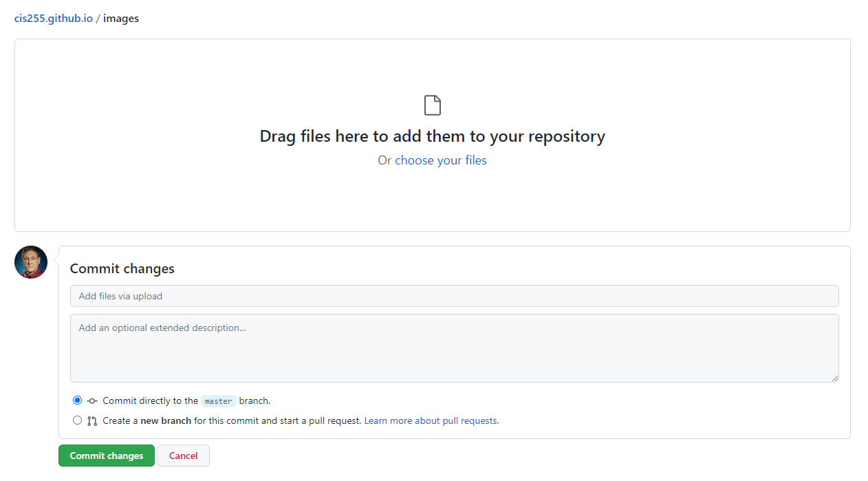Click the 'Create a new branch' option label
The image size is (868, 481).
tap(231, 420)
